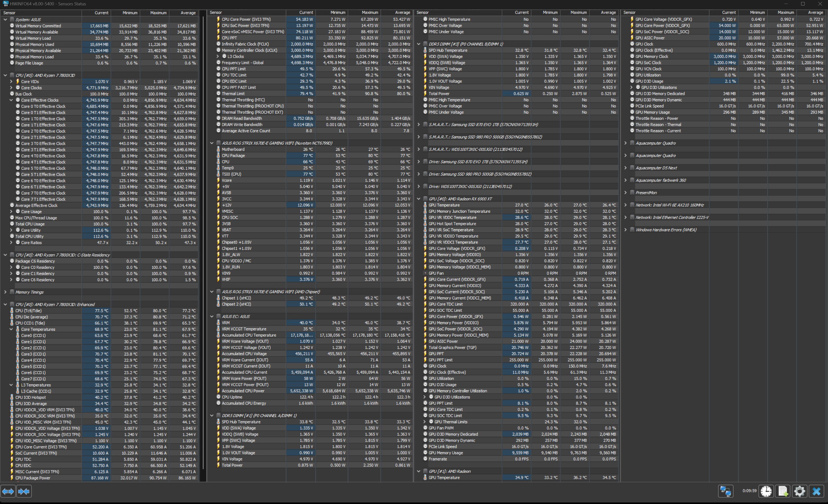Click the expand layout arrows button

click(8, 491)
